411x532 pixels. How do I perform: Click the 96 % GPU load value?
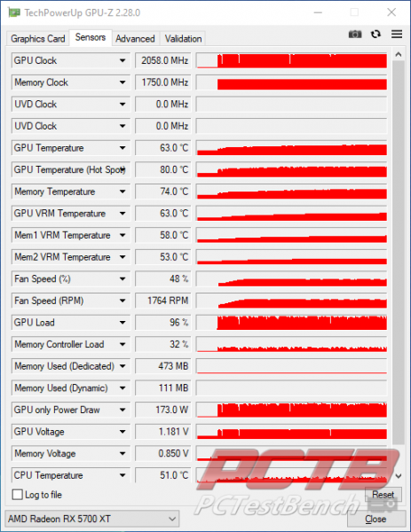163,323
